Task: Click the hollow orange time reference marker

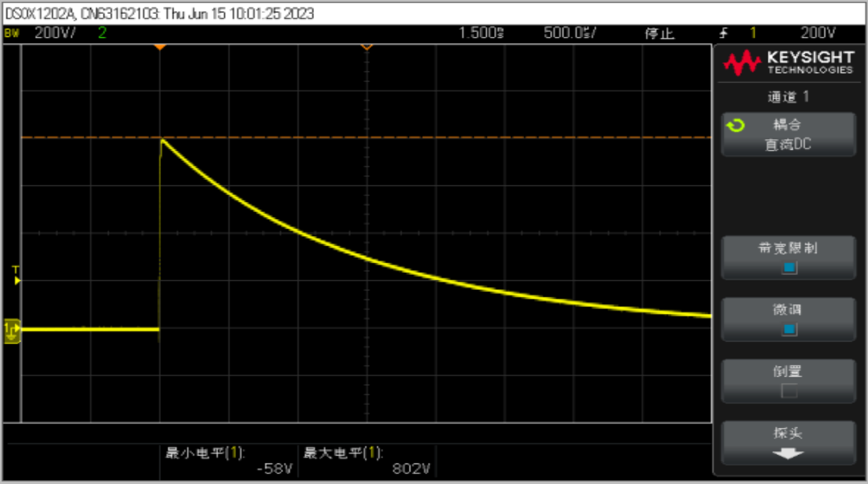Action: pos(366,47)
